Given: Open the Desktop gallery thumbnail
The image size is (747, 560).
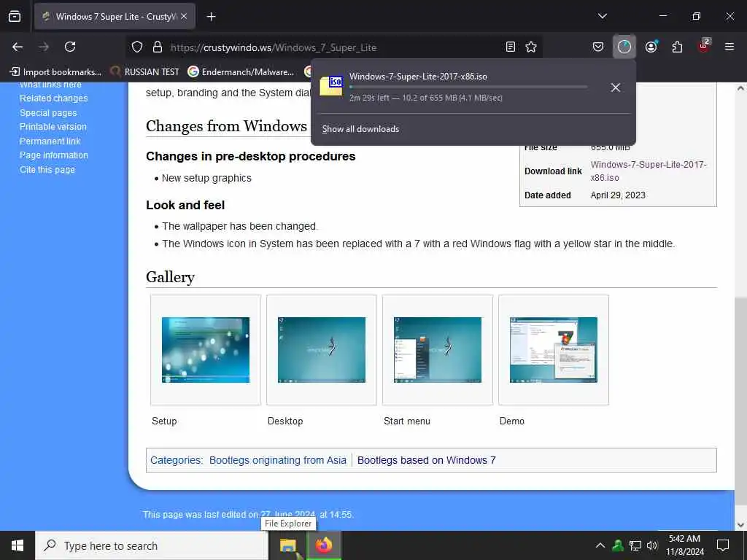Looking at the screenshot, I should [x=322, y=350].
